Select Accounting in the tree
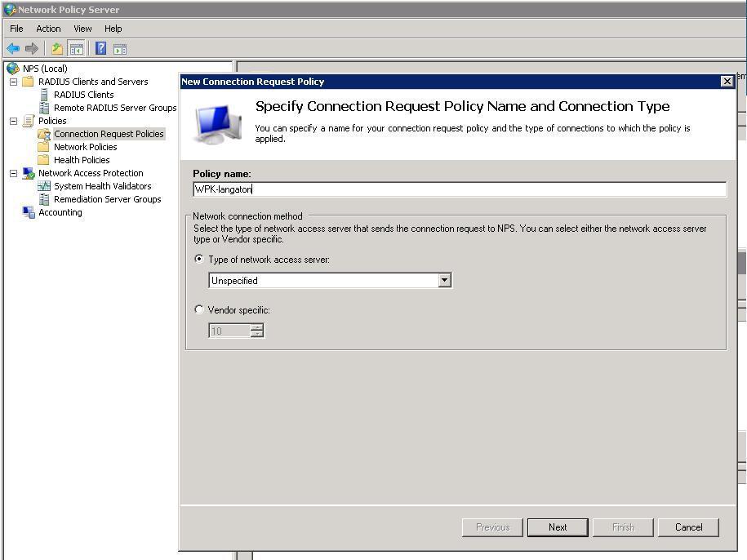 coord(60,212)
